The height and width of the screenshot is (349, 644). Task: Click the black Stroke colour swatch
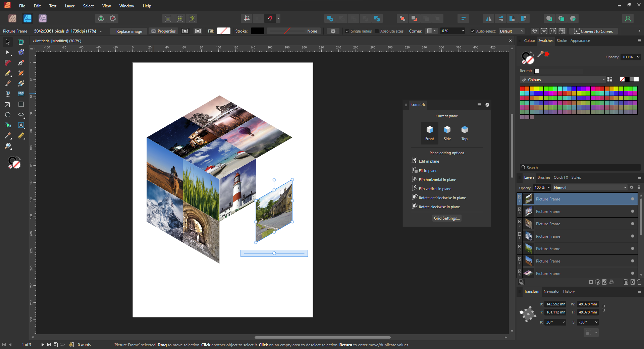click(x=258, y=31)
